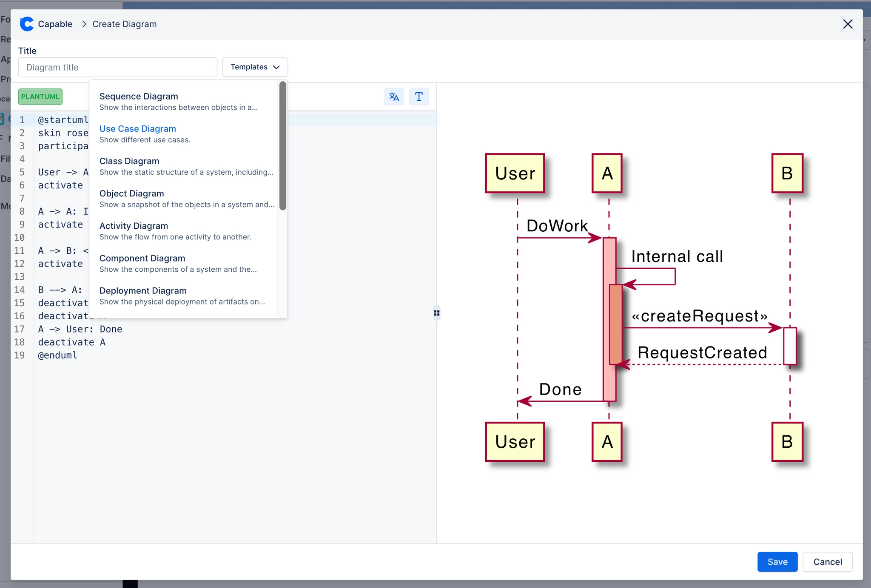Choose the Sequence Diagram template
Image resolution: width=871 pixels, height=588 pixels.
click(x=184, y=102)
